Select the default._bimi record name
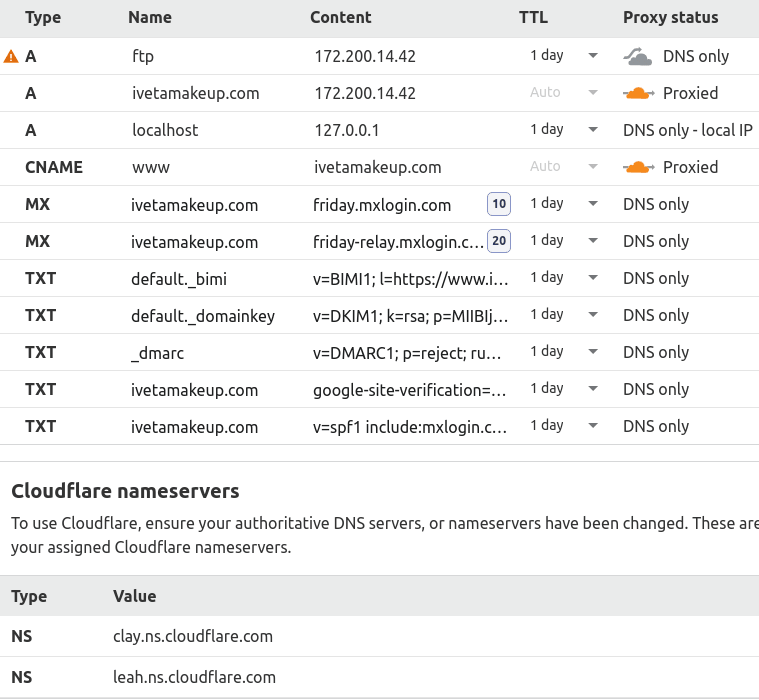The image size is (759, 700). click(179, 279)
